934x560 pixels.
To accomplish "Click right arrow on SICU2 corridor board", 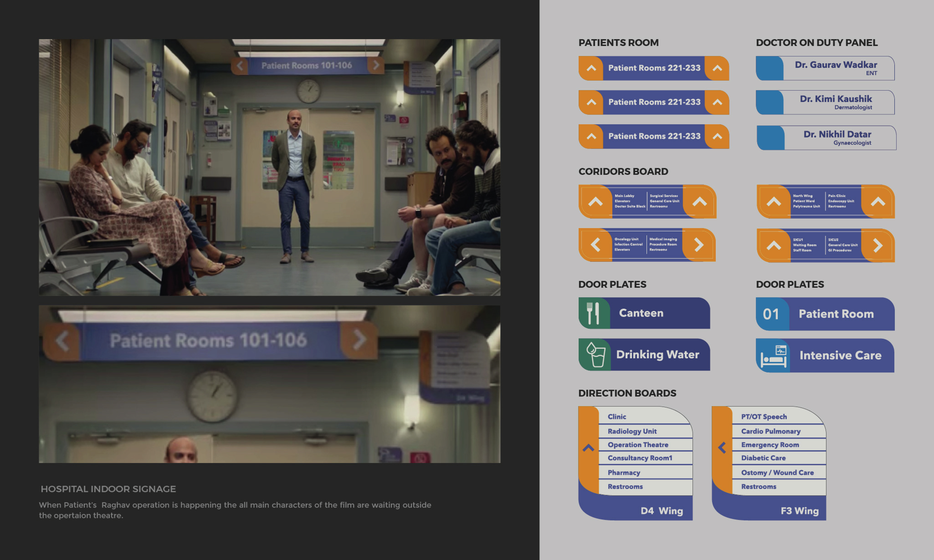I will click(878, 246).
